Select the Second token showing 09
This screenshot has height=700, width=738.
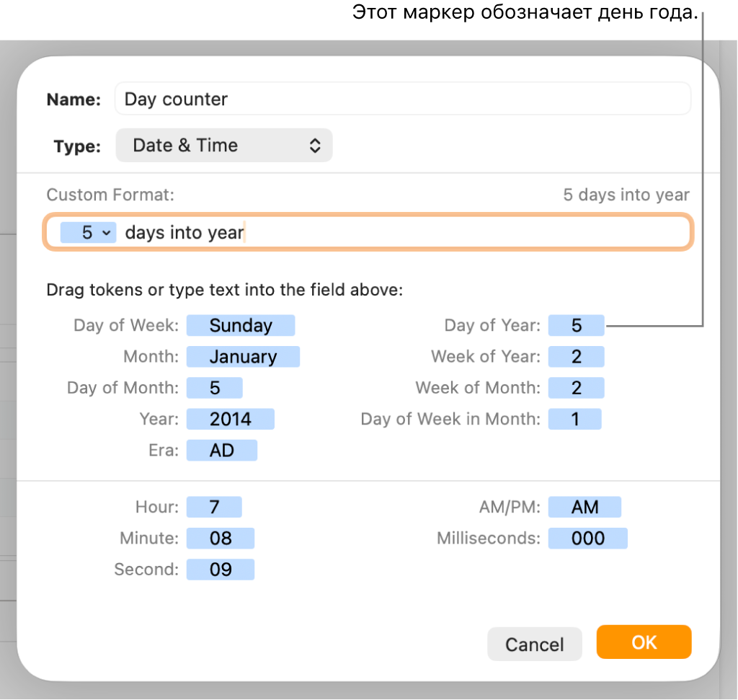(x=221, y=570)
